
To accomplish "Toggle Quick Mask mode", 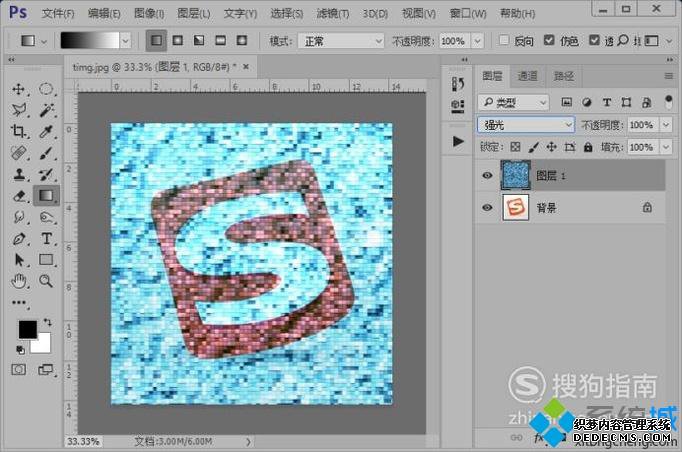I will [18, 370].
